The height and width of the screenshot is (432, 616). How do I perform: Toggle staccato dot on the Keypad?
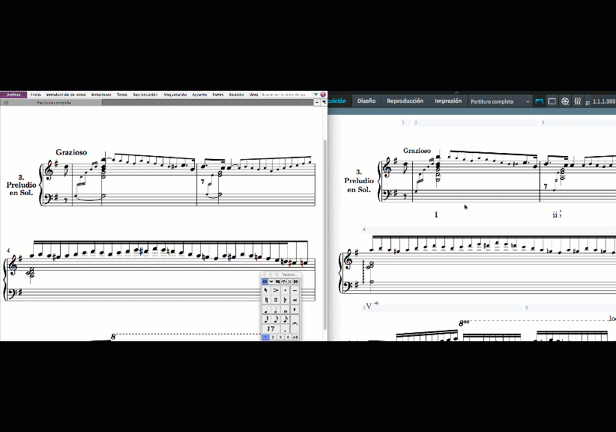(x=285, y=290)
